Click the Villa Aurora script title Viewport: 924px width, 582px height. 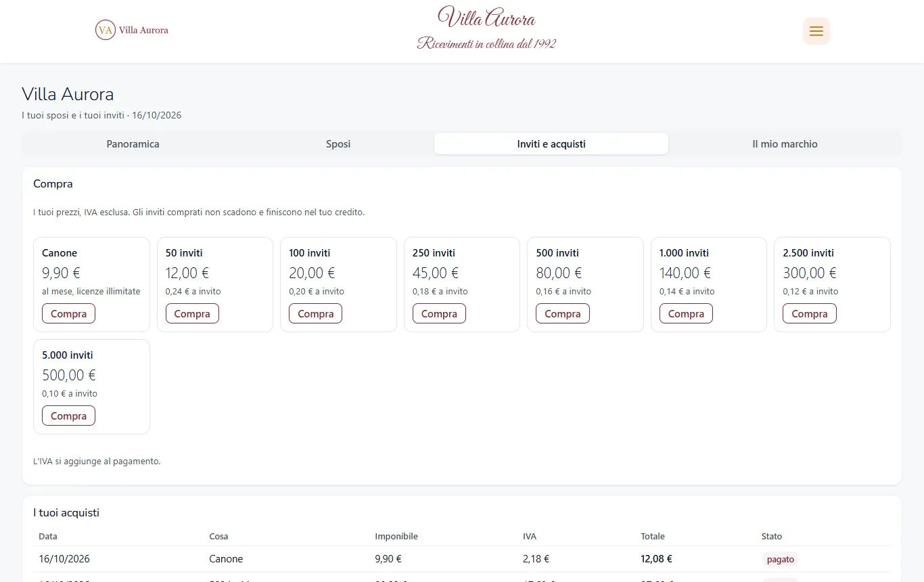(486, 18)
